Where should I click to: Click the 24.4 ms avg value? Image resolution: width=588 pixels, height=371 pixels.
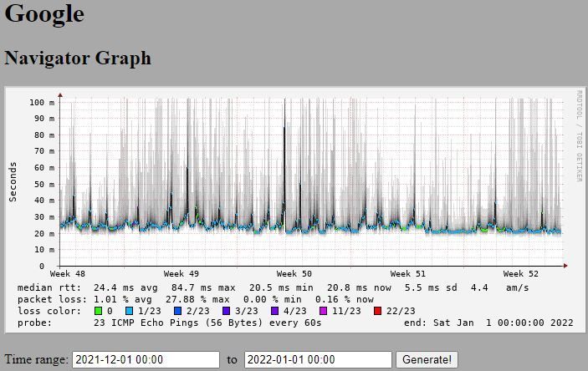point(125,287)
